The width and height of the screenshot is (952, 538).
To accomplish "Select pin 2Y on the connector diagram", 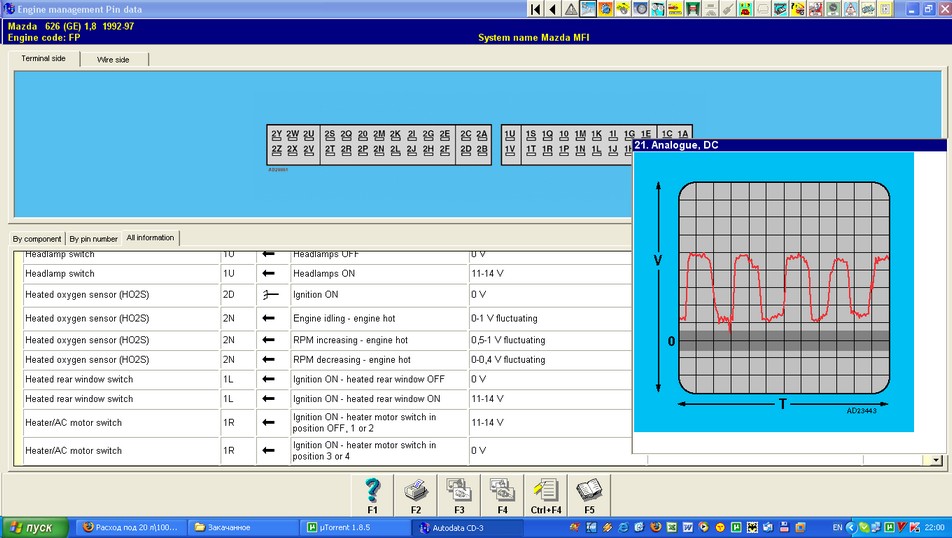I will tap(277, 134).
